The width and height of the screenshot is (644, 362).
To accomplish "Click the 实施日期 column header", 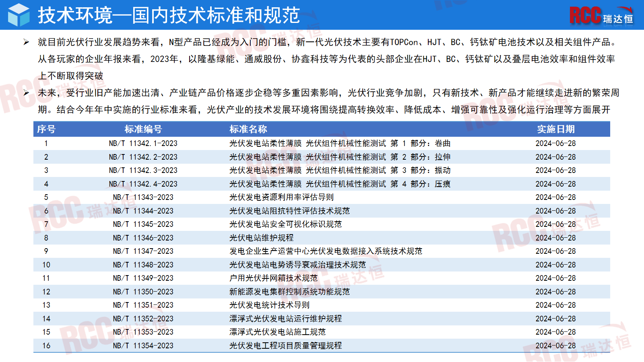I will pyautogui.click(x=556, y=129).
